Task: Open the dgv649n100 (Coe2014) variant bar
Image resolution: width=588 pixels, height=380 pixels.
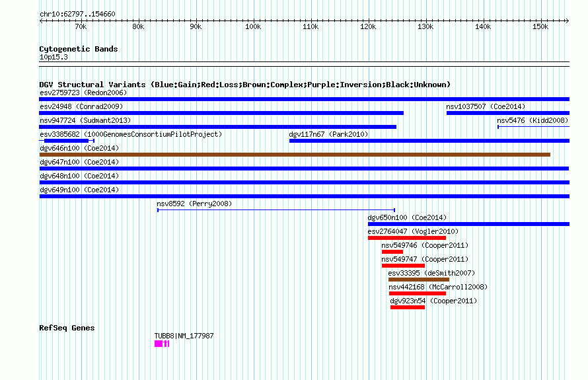Action: (x=304, y=196)
